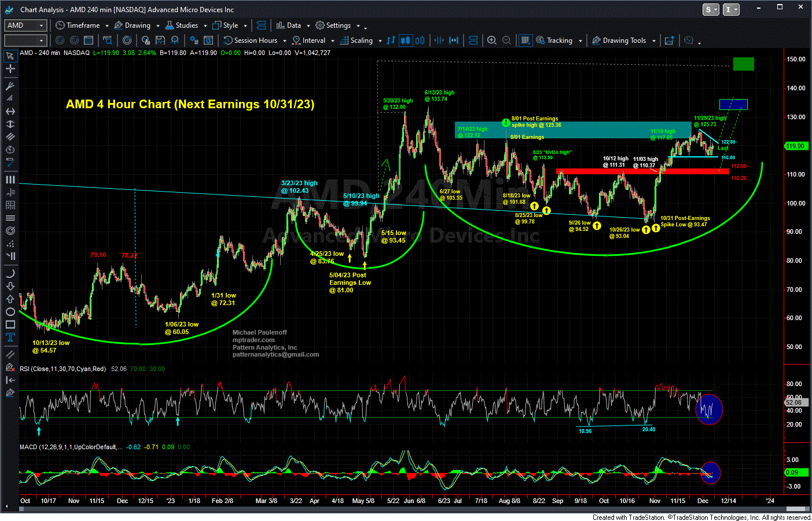Click the MACD study label text

click(x=71, y=447)
